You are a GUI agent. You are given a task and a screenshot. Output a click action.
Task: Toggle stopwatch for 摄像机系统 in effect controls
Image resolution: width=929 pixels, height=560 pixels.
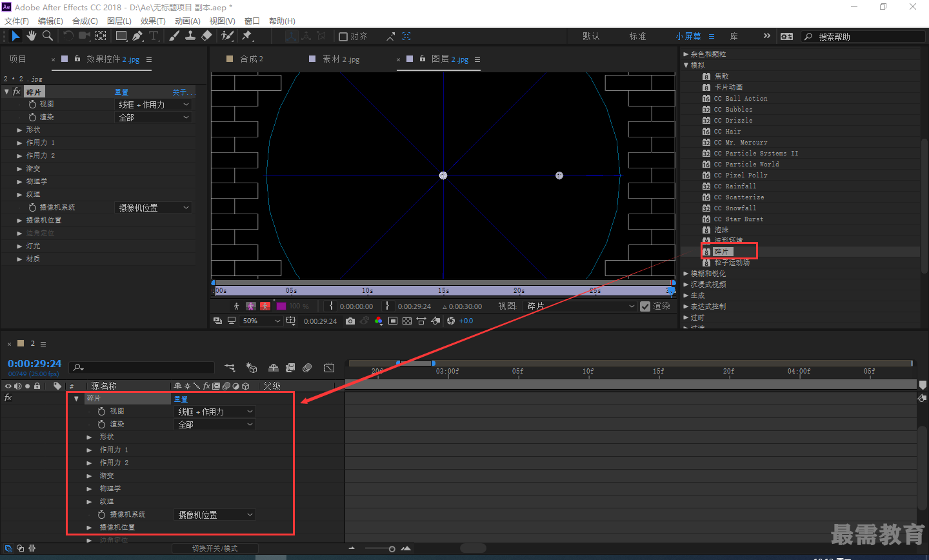32,207
